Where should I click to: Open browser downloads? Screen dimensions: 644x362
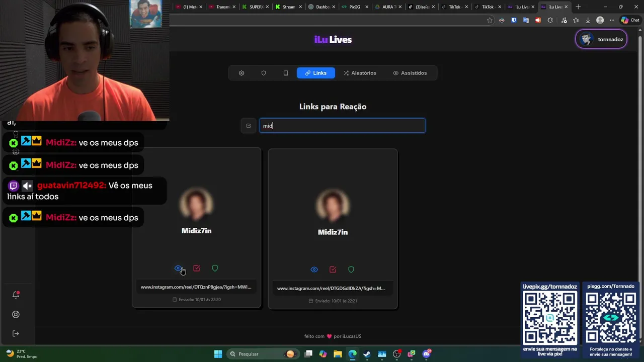[x=588, y=20]
